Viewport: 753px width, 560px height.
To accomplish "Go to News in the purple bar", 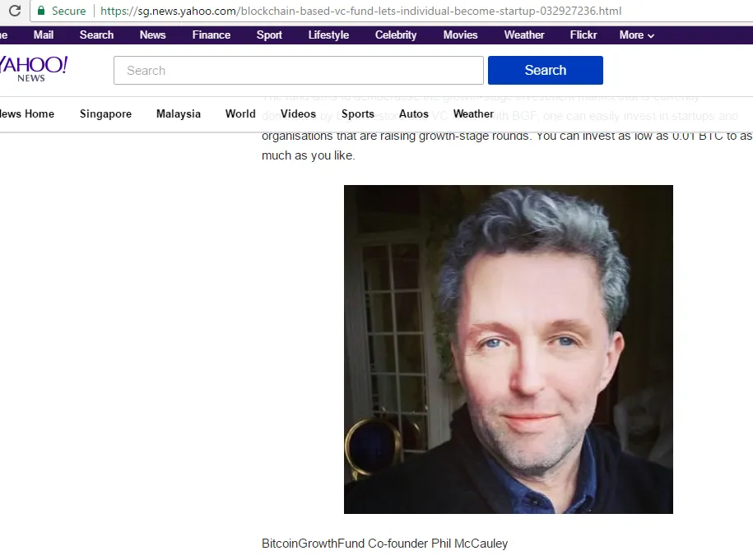I will coord(152,35).
